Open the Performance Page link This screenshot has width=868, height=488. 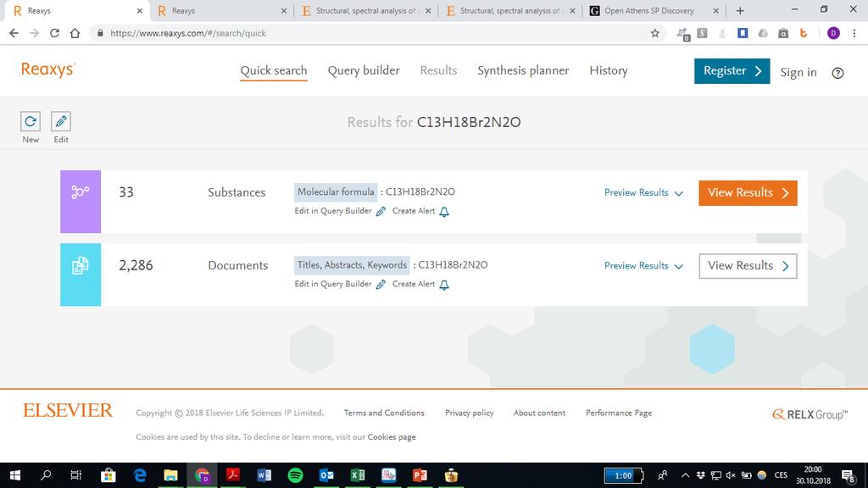[618, 413]
